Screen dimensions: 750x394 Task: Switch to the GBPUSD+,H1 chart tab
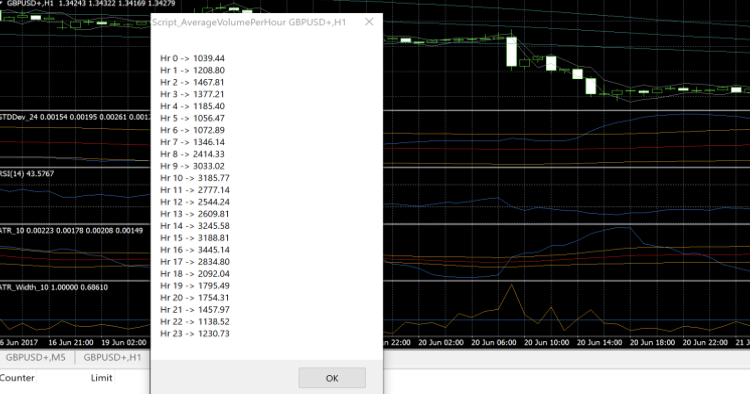(x=112, y=358)
